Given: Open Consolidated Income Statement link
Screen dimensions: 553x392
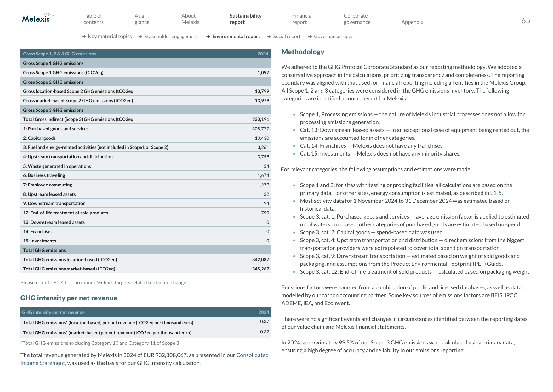Looking at the screenshot, I should [145, 359].
